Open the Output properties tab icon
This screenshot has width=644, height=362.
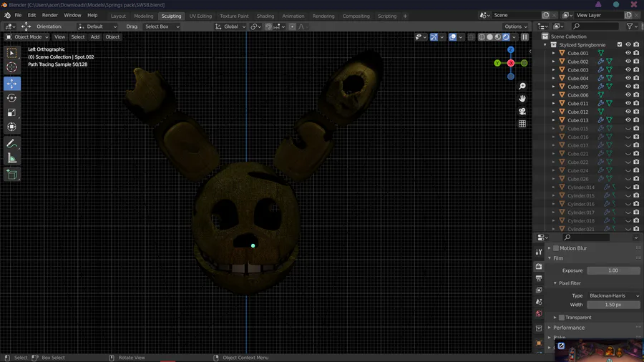(539, 278)
